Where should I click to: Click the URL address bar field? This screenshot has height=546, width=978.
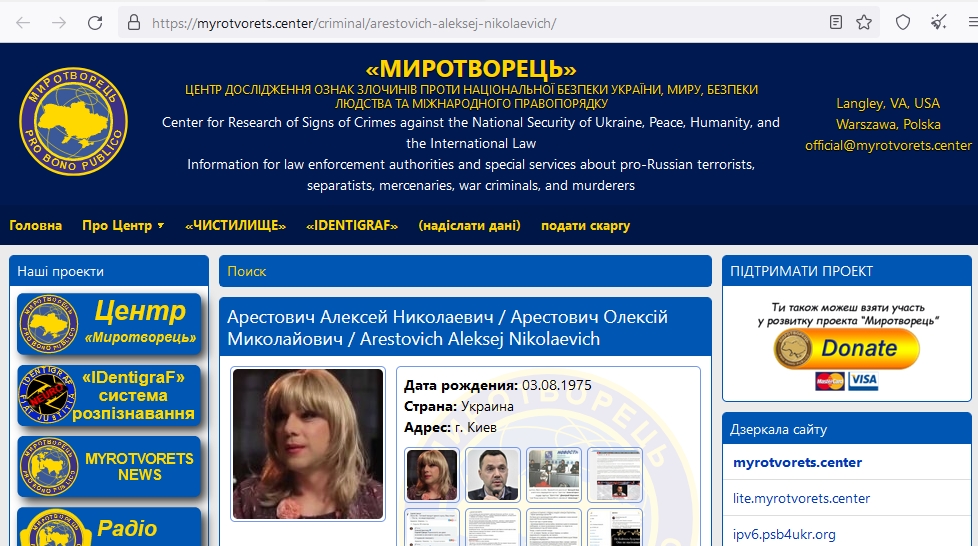[x=480, y=22]
